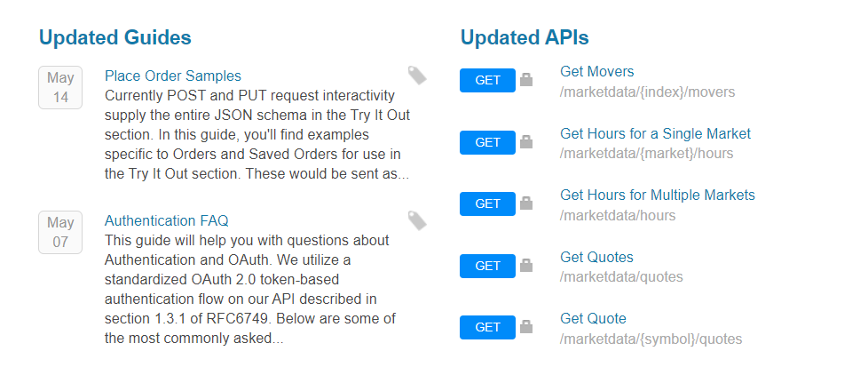Select GET badge for Get Hours for a Single Market

(488, 142)
